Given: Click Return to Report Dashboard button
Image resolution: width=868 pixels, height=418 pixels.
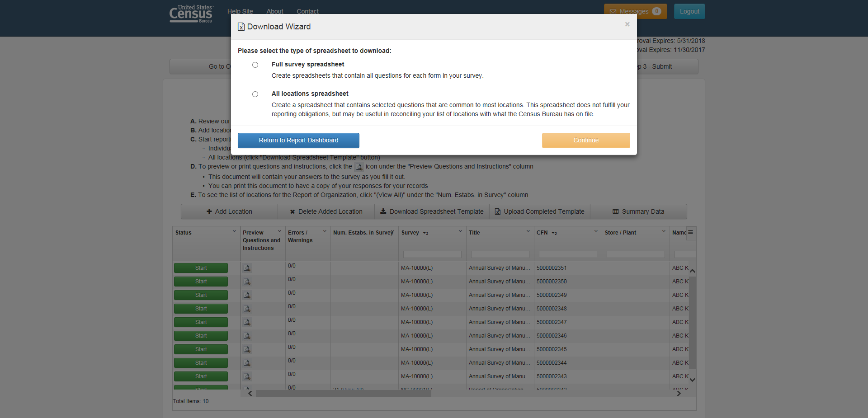Looking at the screenshot, I should (298, 141).
